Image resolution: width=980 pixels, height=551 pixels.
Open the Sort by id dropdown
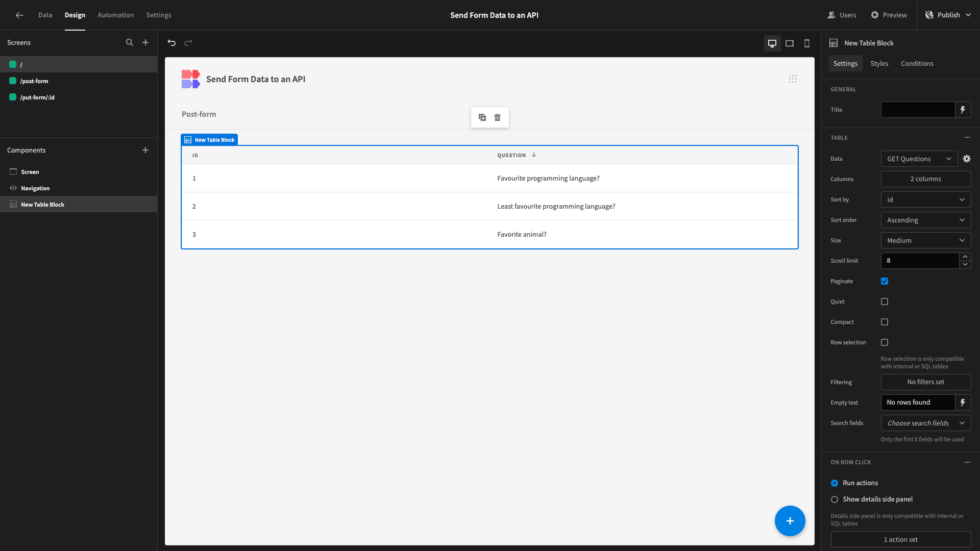pos(926,199)
